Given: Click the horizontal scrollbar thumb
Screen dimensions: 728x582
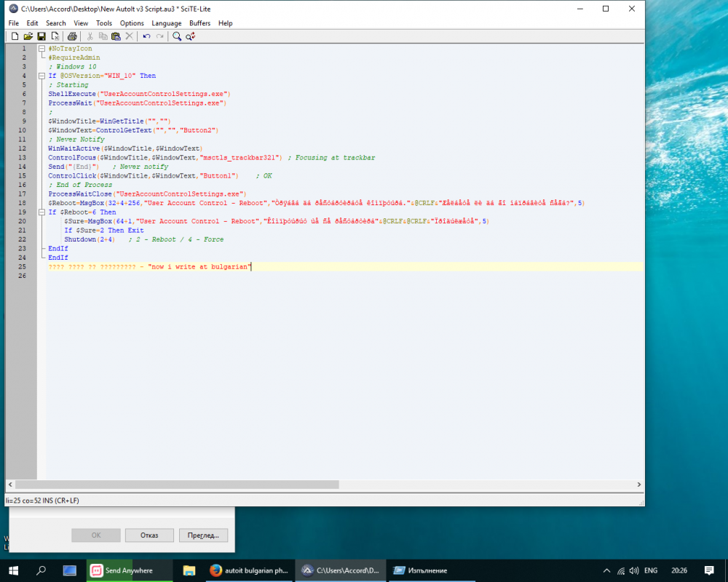Looking at the screenshot, I should 177,485.
